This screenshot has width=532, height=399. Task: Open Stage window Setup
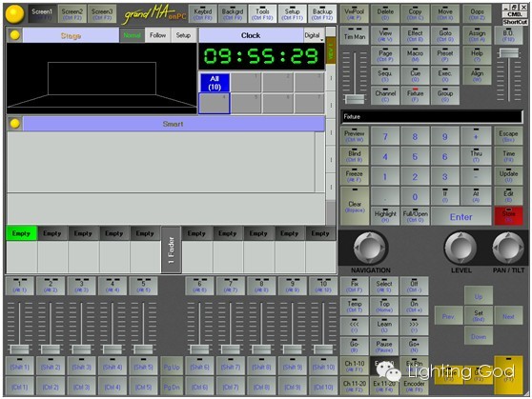coord(183,35)
